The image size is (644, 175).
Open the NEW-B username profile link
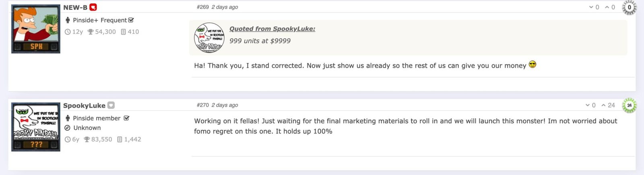tap(75, 7)
